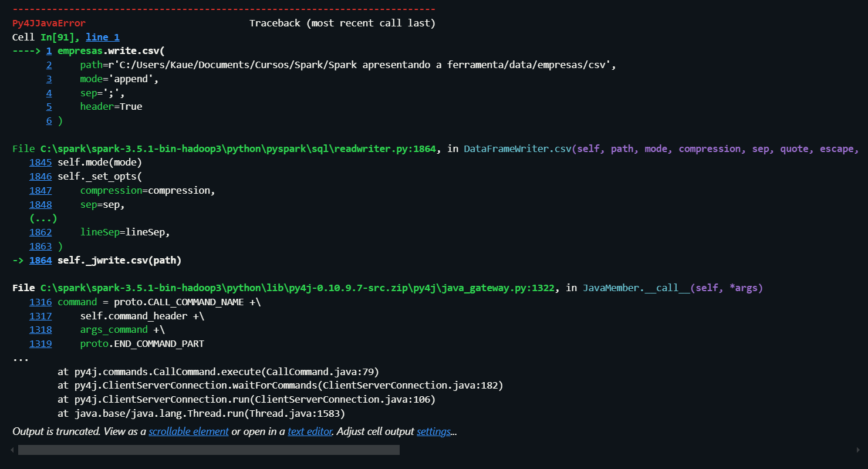Open readwriter.py line 1863 link
Viewport: 868px width, 469px height.
pyautogui.click(x=40, y=246)
